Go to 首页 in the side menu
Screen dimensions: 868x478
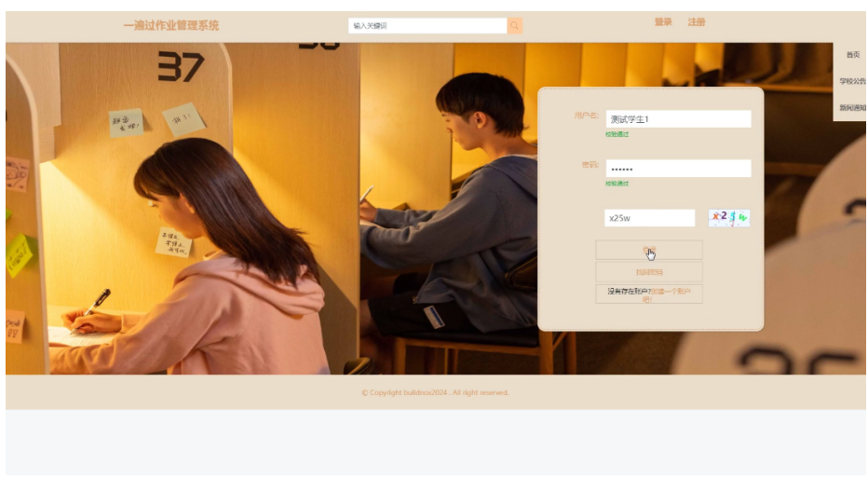(852, 54)
